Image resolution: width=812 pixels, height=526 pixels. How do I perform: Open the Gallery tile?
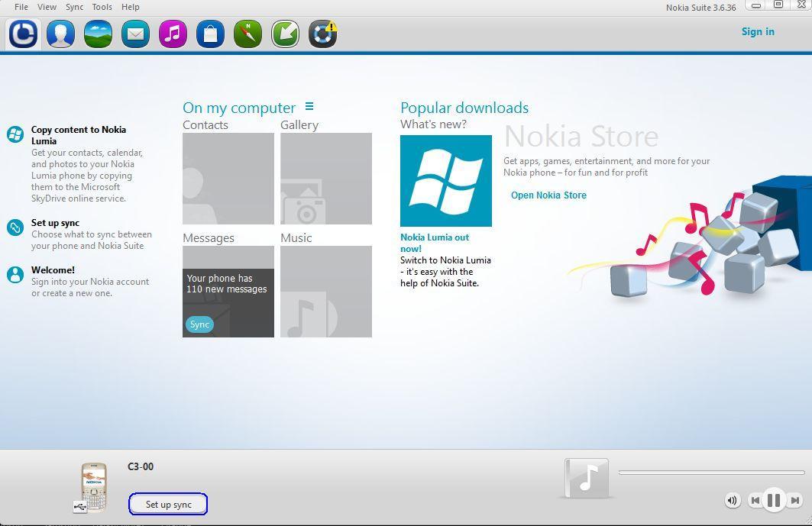pos(326,179)
